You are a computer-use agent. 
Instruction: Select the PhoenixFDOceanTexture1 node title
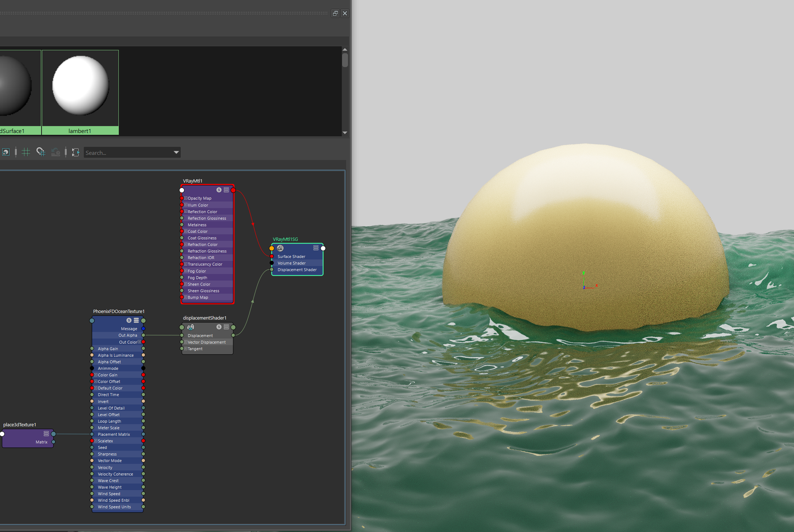click(x=119, y=311)
